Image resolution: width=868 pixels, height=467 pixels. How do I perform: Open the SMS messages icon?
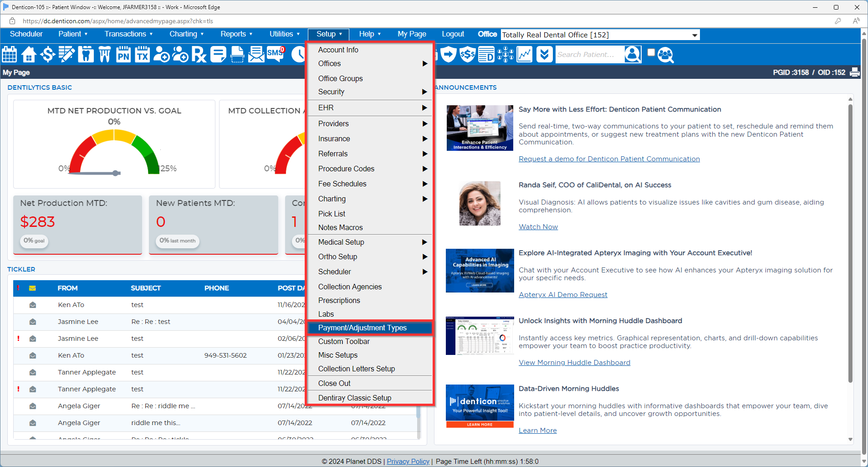[276, 55]
